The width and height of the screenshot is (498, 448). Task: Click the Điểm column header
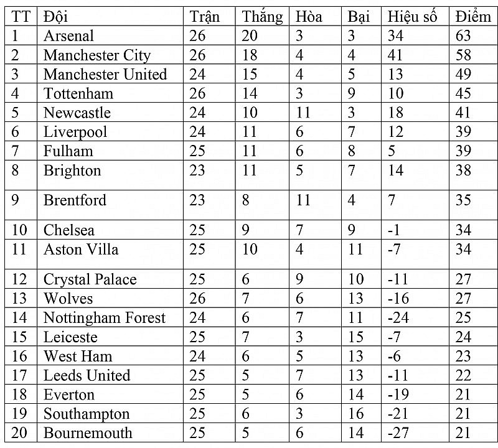472,17
